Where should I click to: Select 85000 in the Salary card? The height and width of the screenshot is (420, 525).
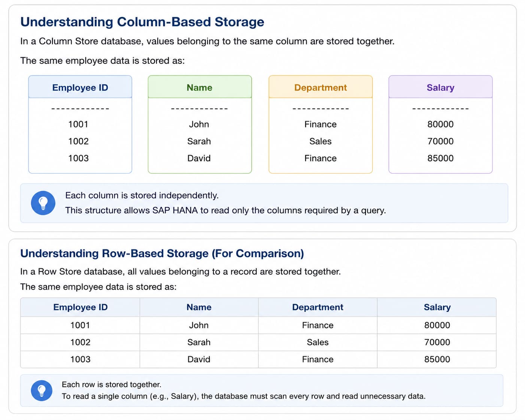440,158
